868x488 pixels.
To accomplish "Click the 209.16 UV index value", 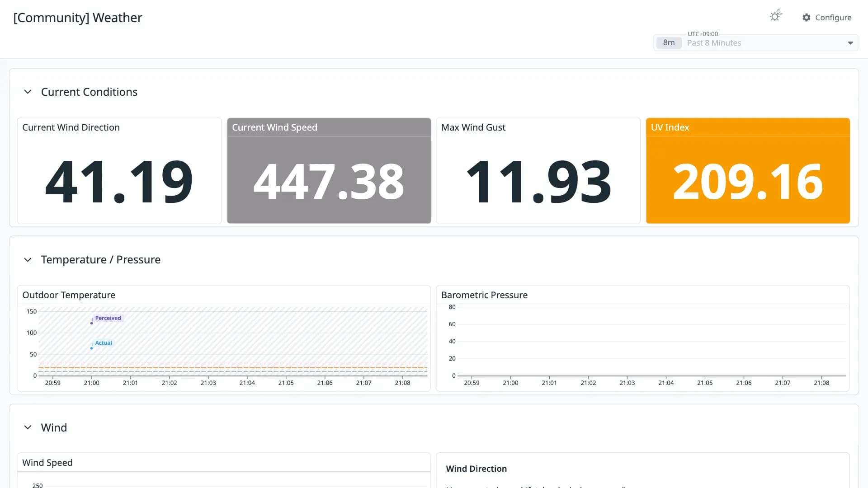I will pos(748,182).
